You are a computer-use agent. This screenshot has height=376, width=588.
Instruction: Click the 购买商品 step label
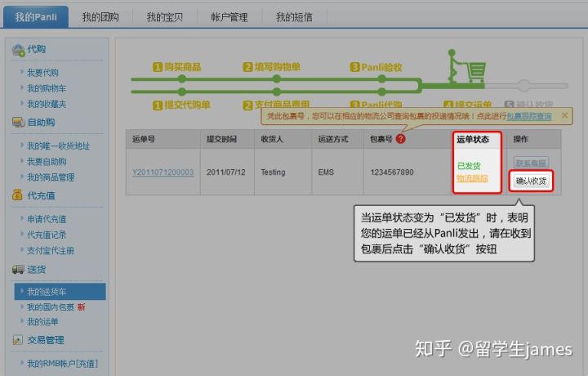pos(177,67)
